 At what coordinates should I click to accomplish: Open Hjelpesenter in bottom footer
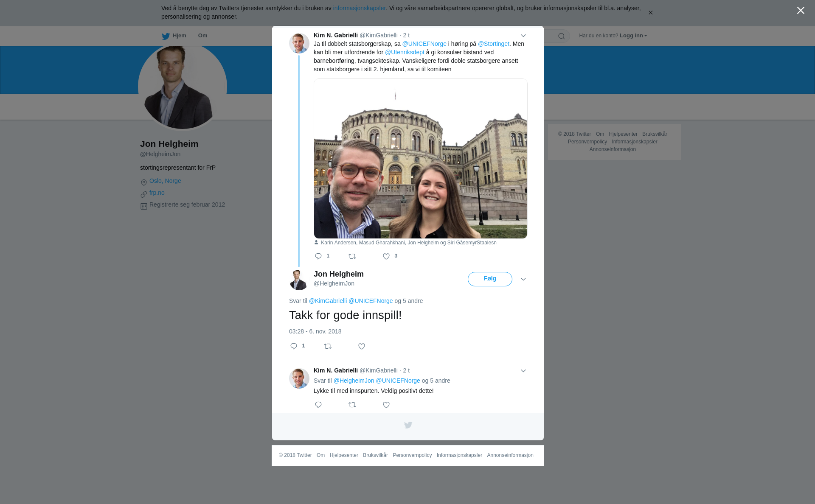[x=344, y=455]
